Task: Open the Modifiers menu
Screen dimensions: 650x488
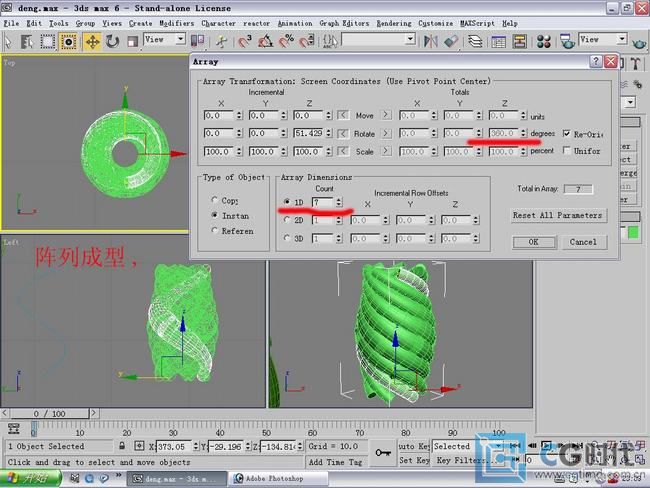Action: click(177, 23)
